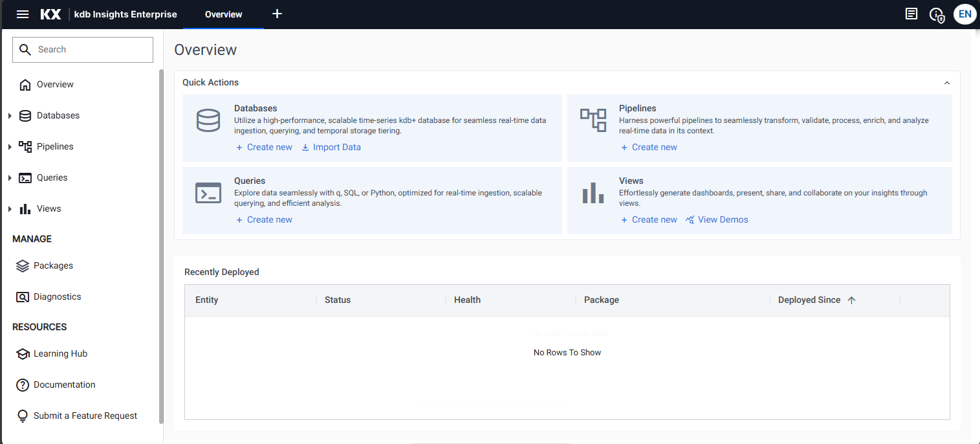Click the KX logo in header

(50, 14)
